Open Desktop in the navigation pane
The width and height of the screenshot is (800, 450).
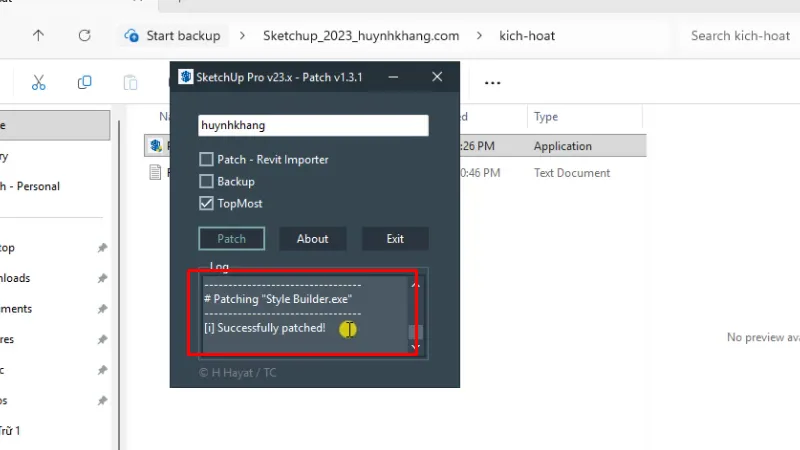(x=8, y=248)
